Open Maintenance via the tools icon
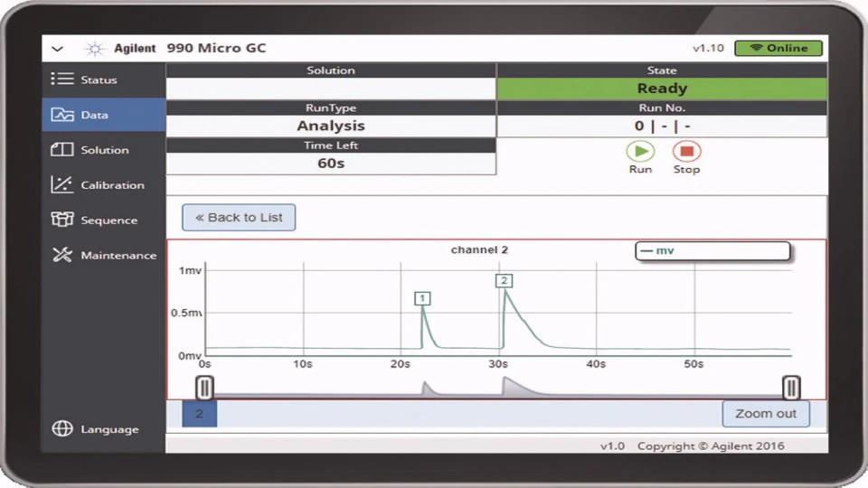Image resolution: width=868 pixels, height=488 pixels. pos(61,255)
